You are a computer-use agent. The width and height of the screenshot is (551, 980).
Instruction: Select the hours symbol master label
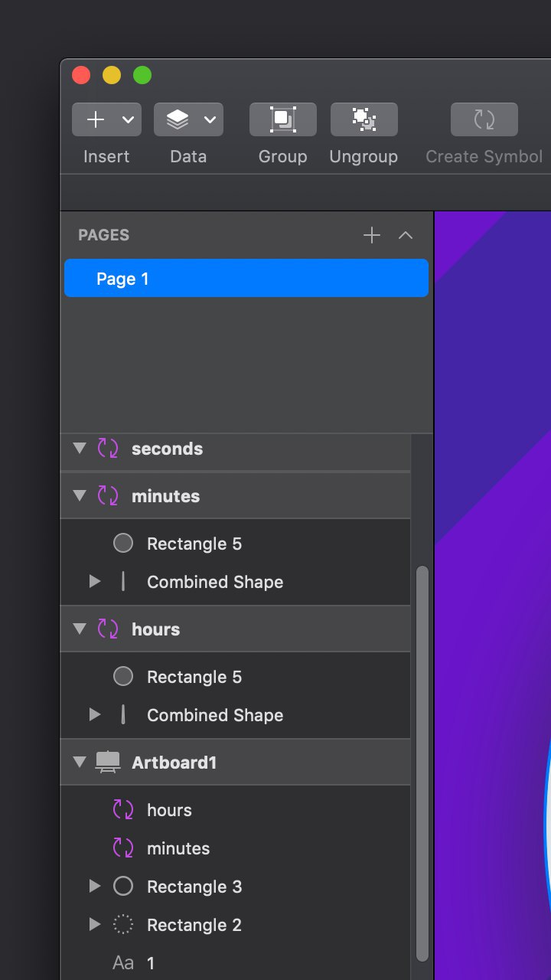coord(155,629)
